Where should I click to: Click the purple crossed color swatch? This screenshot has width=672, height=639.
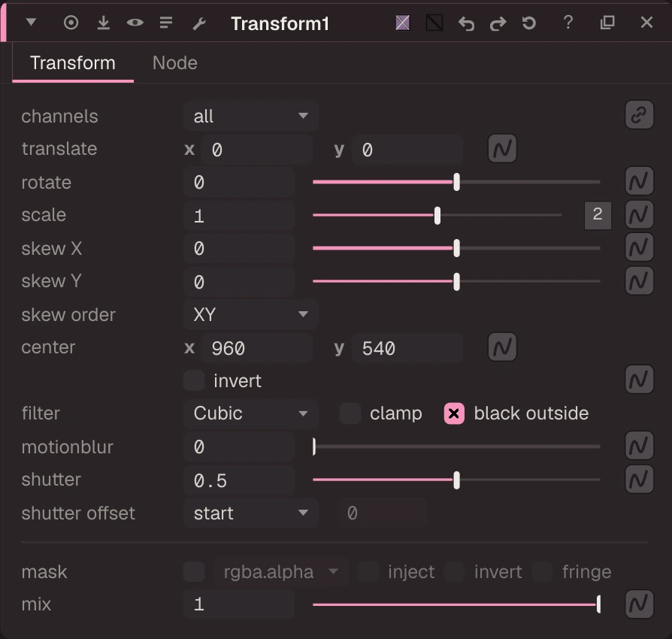coord(402,23)
